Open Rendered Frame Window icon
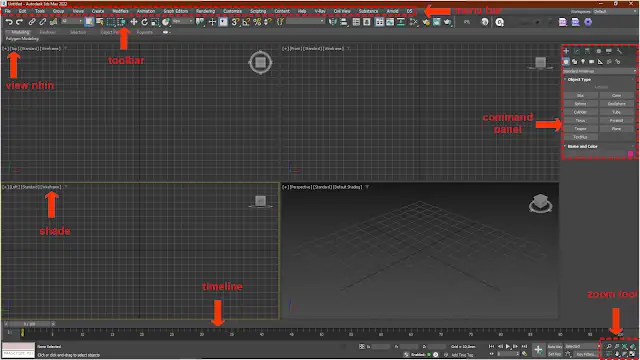The image size is (640, 360). [437, 22]
